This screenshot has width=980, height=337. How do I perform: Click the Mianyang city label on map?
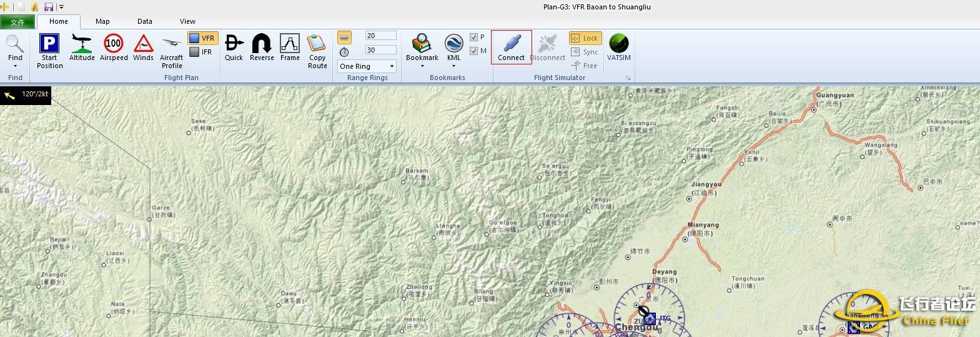pos(703,225)
